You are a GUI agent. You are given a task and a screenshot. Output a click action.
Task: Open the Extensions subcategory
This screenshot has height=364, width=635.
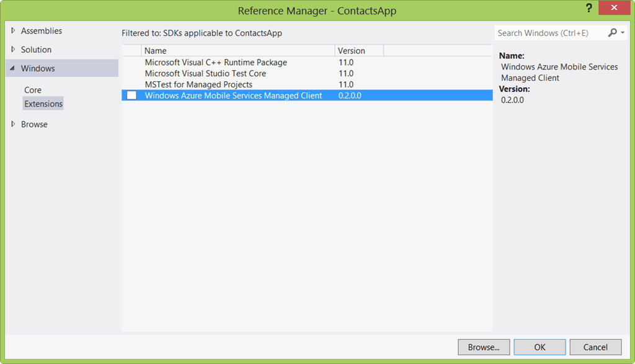43,104
